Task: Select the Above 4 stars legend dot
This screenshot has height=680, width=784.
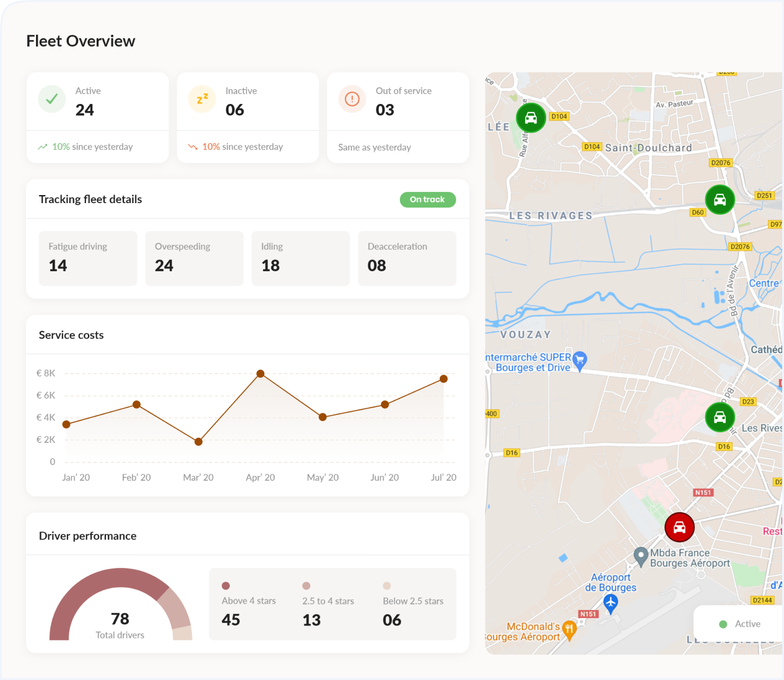Action: [225, 585]
